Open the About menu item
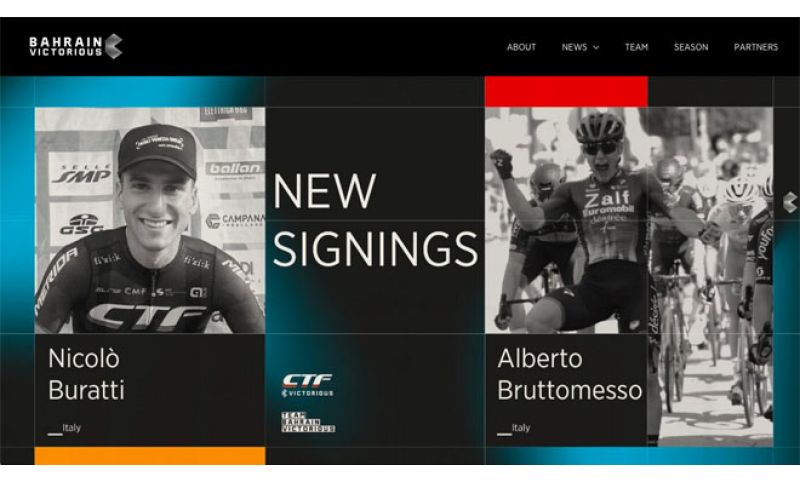The image size is (800, 484). coord(521,47)
